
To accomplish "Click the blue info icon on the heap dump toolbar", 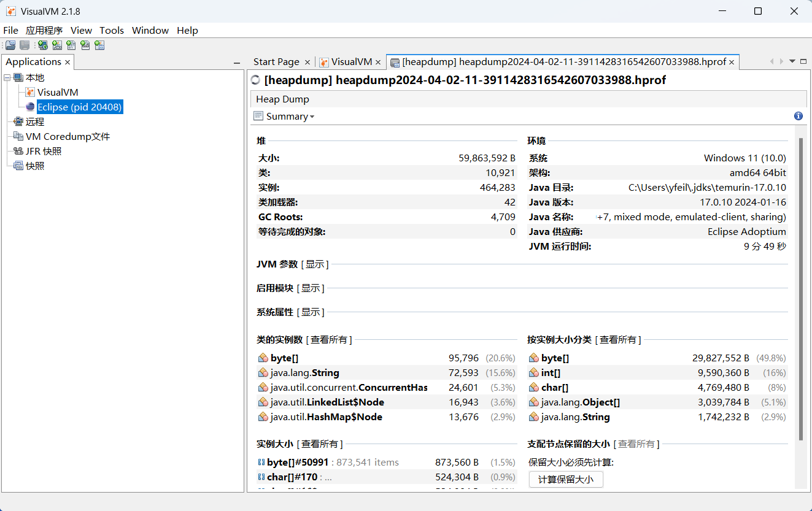I will point(798,116).
